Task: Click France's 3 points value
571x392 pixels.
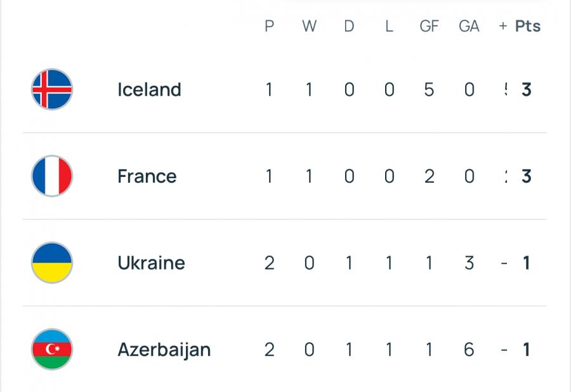Action: point(526,176)
